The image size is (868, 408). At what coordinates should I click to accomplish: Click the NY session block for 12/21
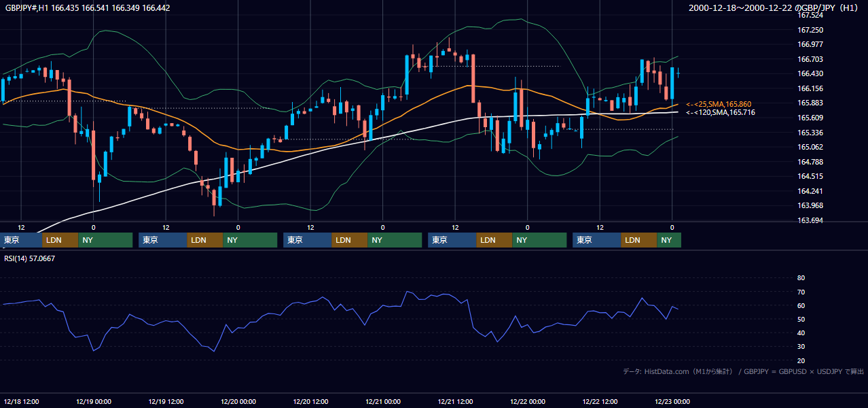[539, 240]
